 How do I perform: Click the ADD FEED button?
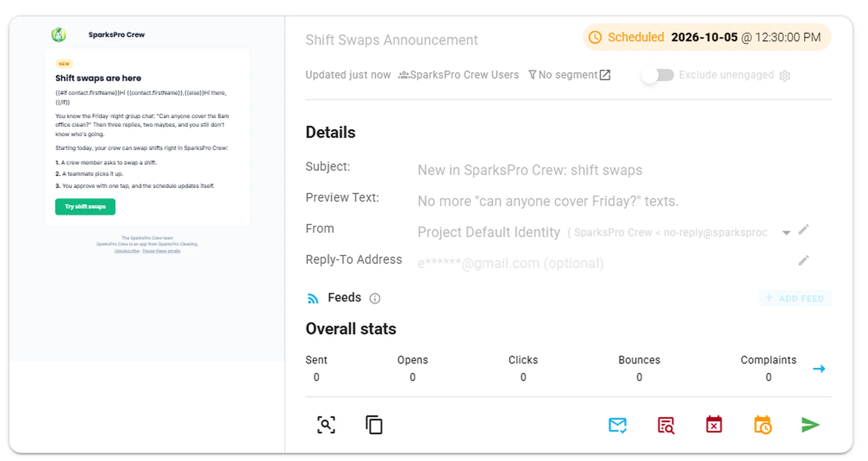point(795,298)
